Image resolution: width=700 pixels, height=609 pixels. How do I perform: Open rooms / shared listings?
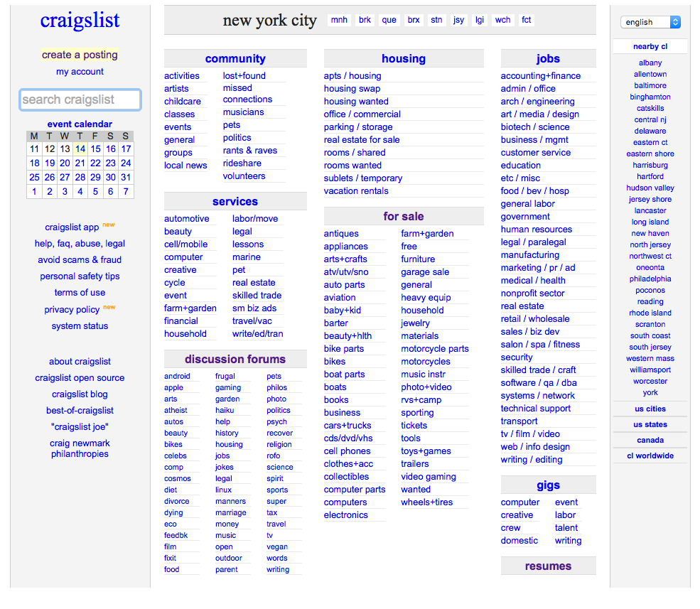coord(355,153)
